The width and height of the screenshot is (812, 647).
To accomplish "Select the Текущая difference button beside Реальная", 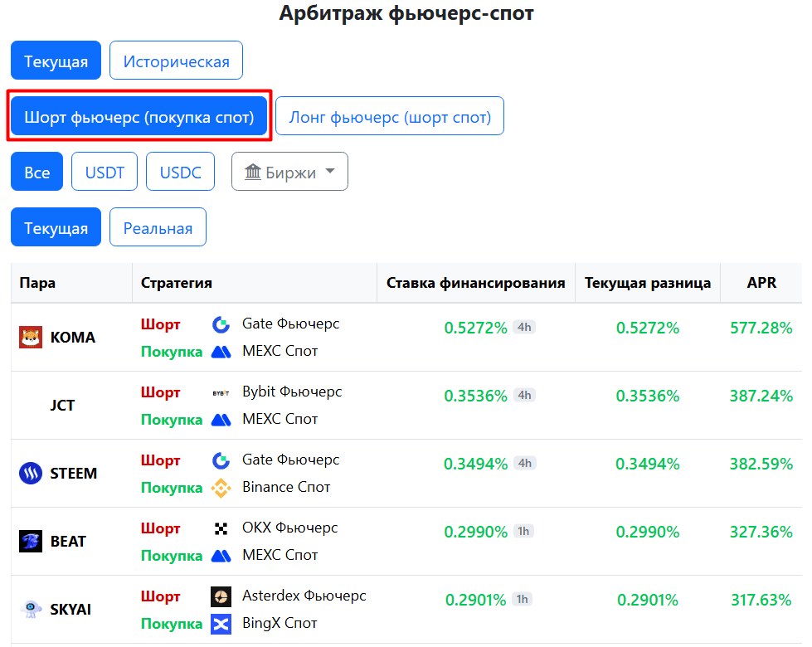I will 56,227.
